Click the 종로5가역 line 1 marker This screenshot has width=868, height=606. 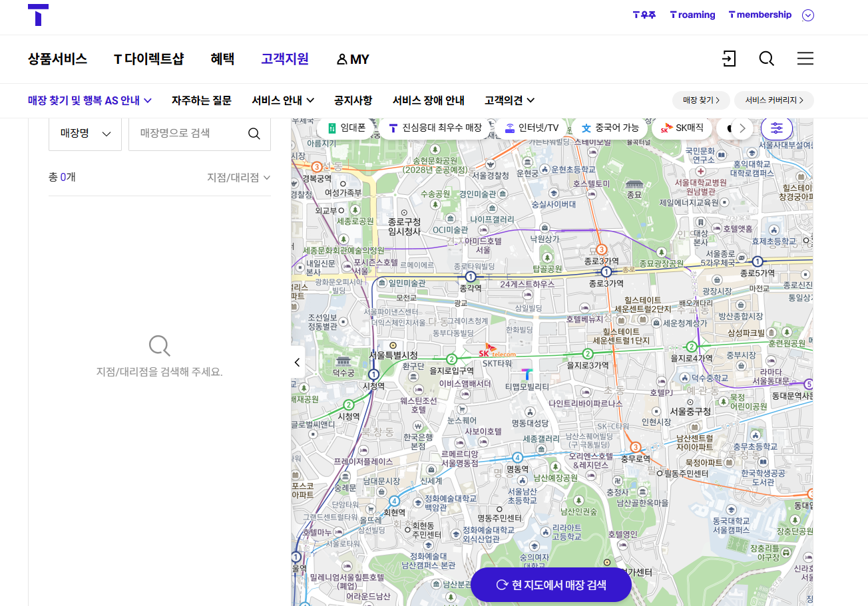click(x=757, y=261)
